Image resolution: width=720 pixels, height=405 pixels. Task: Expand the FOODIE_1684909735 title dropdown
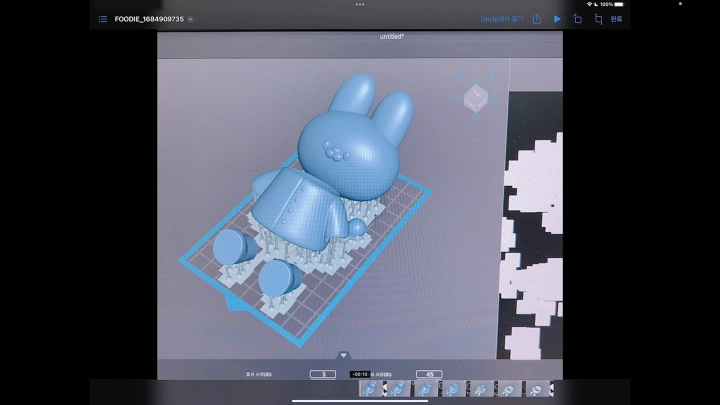point(190,19)
